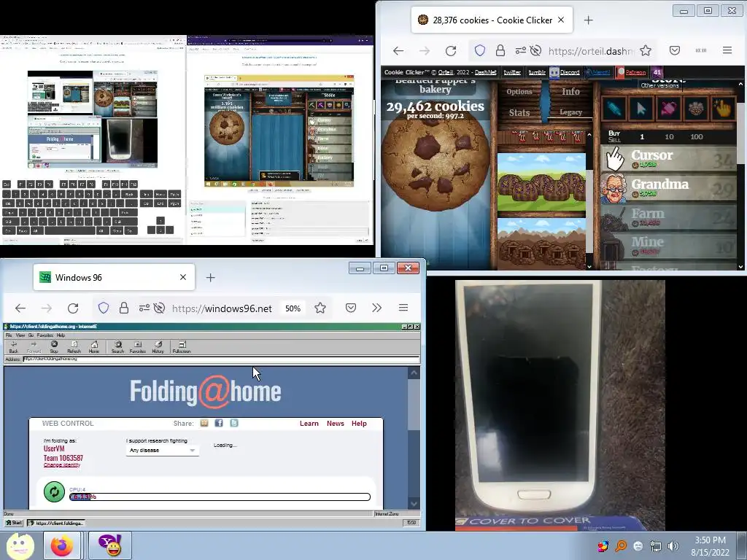The width and height of the screenshot is (747, 560).
Task: Buy the blue cursor arrow upgrade
Action: point(640,109)
